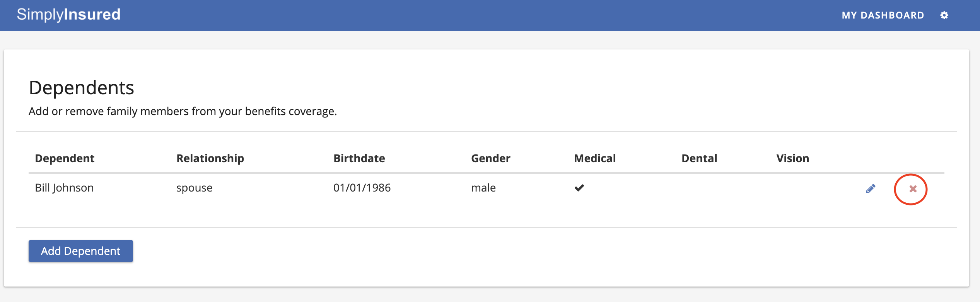Click the Medical column header
Viewport: 980px width, 302px height.
pyautogui.click(x=595, y=158)
